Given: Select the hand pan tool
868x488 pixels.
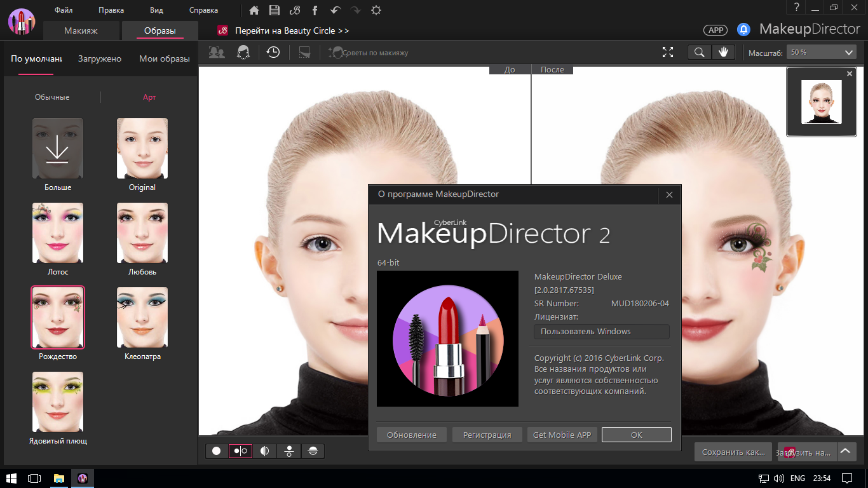Looking at the screenshot, I should (723, 52).
